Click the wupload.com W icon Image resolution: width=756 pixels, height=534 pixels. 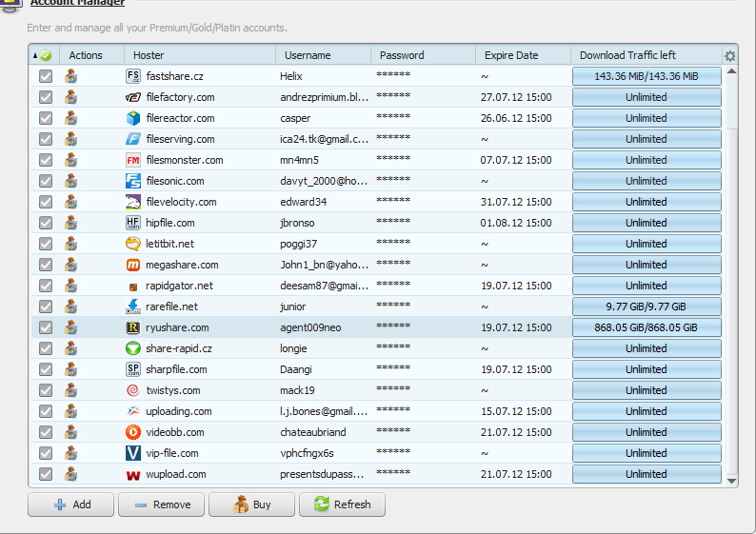(x=133, y=475)
